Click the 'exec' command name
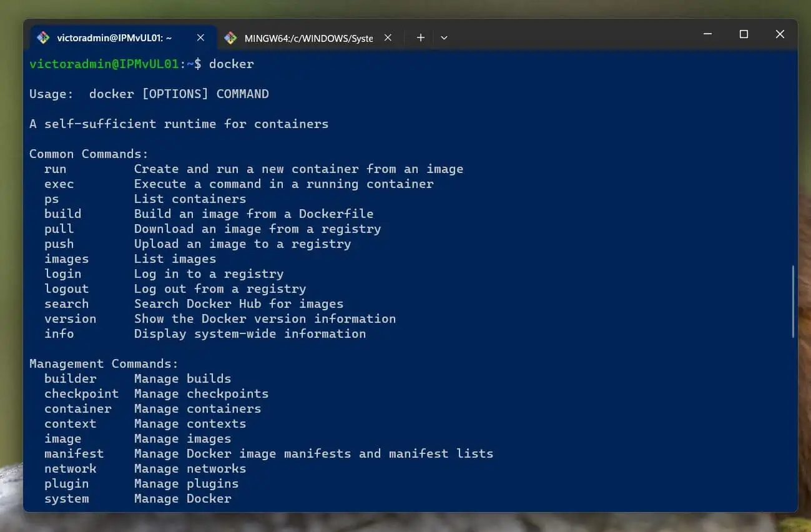Viewport: 811px width, 532px height. point(59,184)
